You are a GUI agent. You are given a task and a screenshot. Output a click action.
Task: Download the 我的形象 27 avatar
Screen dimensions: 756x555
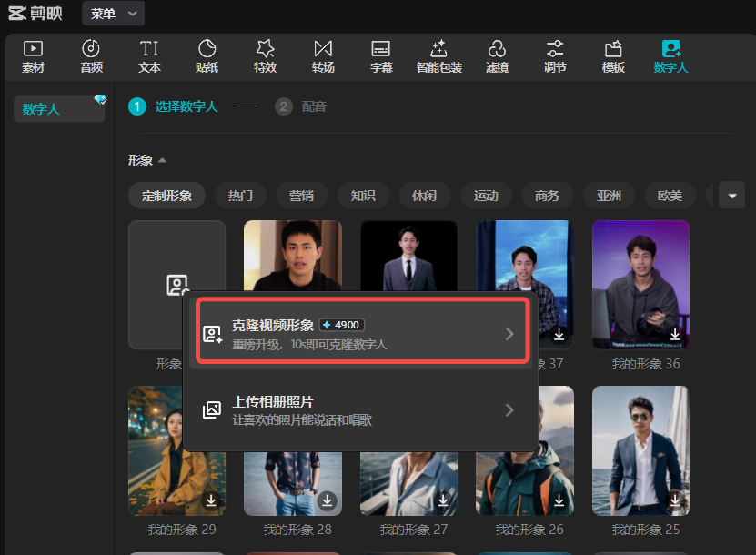click(x=443, y=500)
